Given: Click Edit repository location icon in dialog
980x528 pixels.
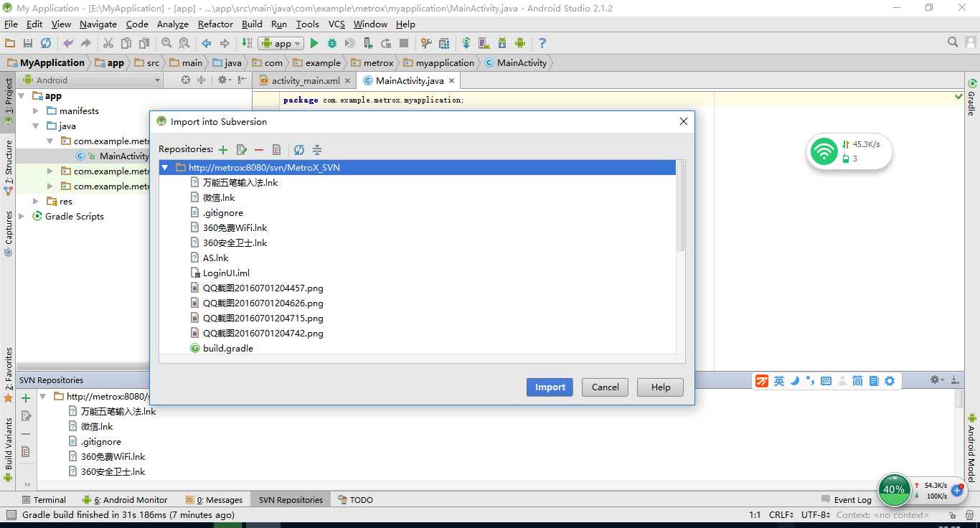Looking at the screenshot, I should coord(242,150).
